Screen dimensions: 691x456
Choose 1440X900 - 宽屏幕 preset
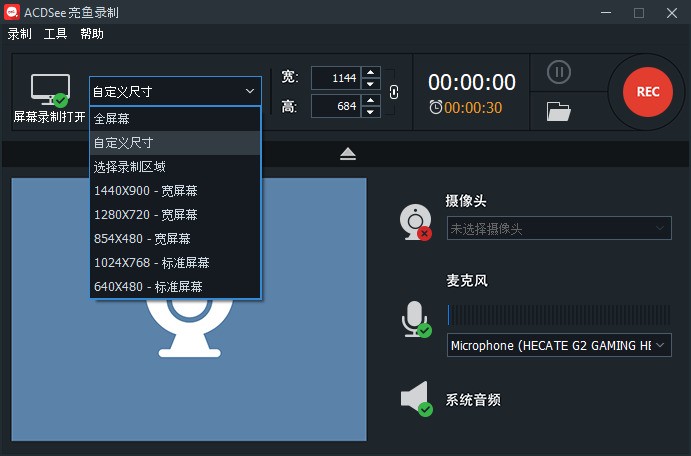pyautogui.click(x=175, y=191)
